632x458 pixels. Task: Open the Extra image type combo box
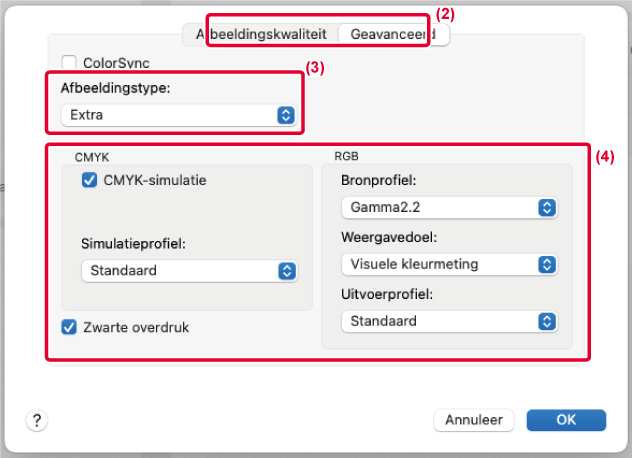[x=168, y=115]
